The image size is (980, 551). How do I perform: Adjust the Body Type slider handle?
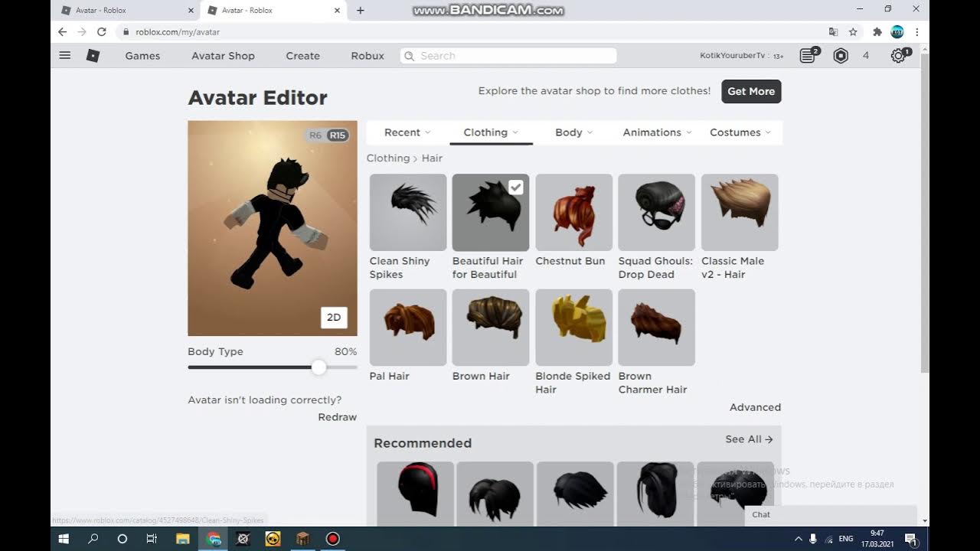coord(318,367)
